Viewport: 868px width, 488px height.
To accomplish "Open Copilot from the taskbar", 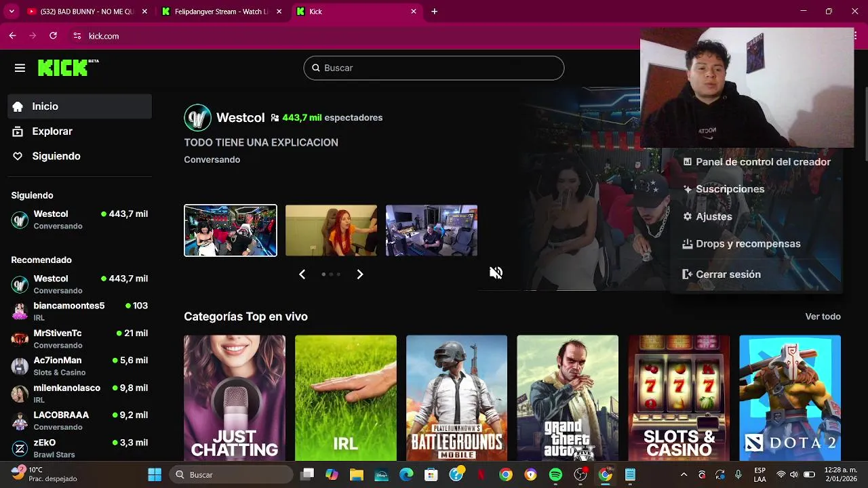I will 332,474.
